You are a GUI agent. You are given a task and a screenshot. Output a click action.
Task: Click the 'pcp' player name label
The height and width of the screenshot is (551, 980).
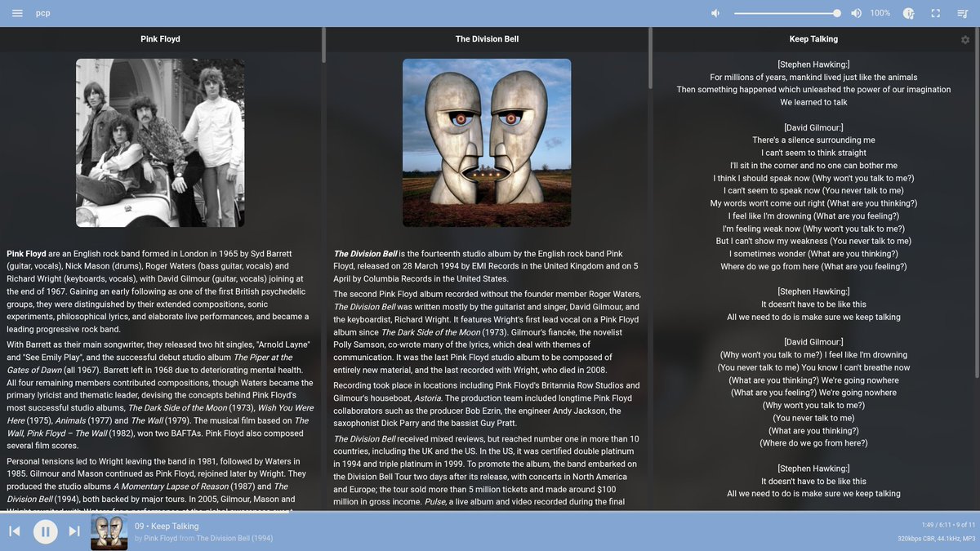point(43,13)
